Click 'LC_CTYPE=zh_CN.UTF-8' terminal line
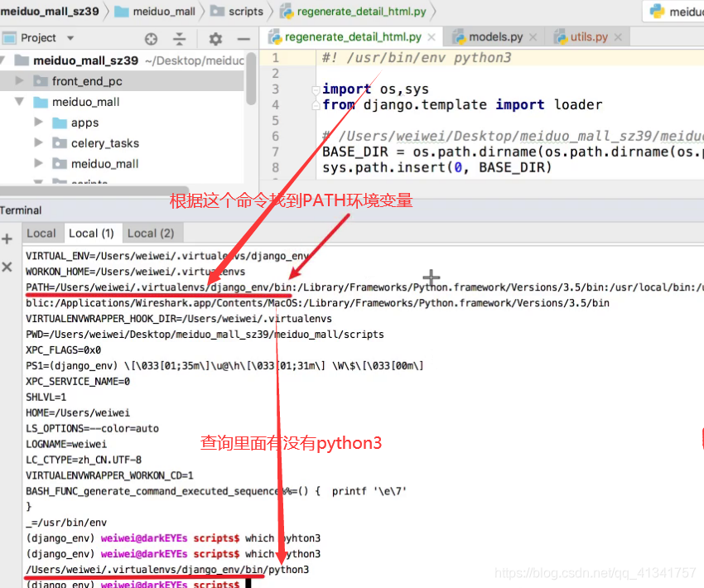Screen dimensions: 704x588 (x=84, y=460)
